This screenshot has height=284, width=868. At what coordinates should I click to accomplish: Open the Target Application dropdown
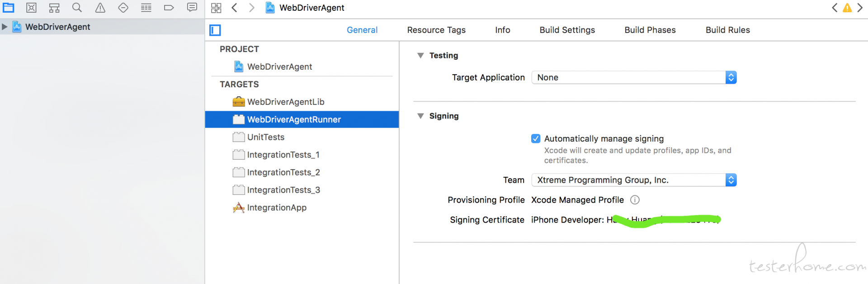(x=634, y=77)
